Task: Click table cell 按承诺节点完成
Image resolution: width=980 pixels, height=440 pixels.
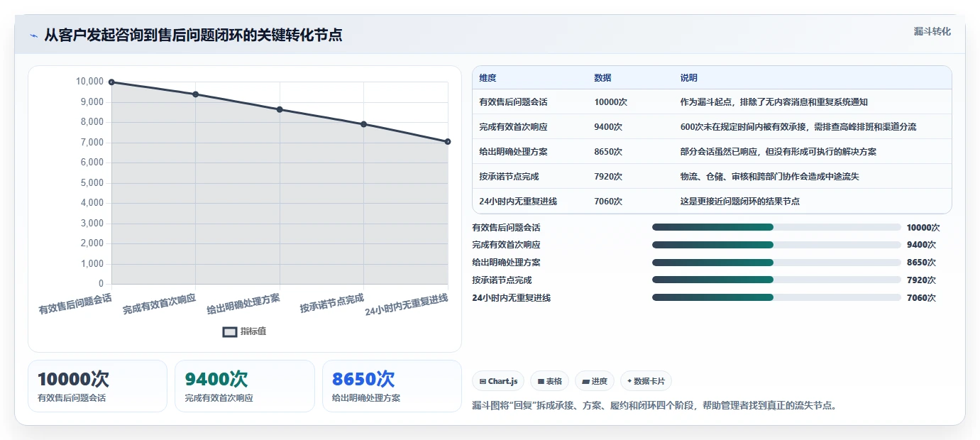Action: pyautogui.click(x=509, y=177)
